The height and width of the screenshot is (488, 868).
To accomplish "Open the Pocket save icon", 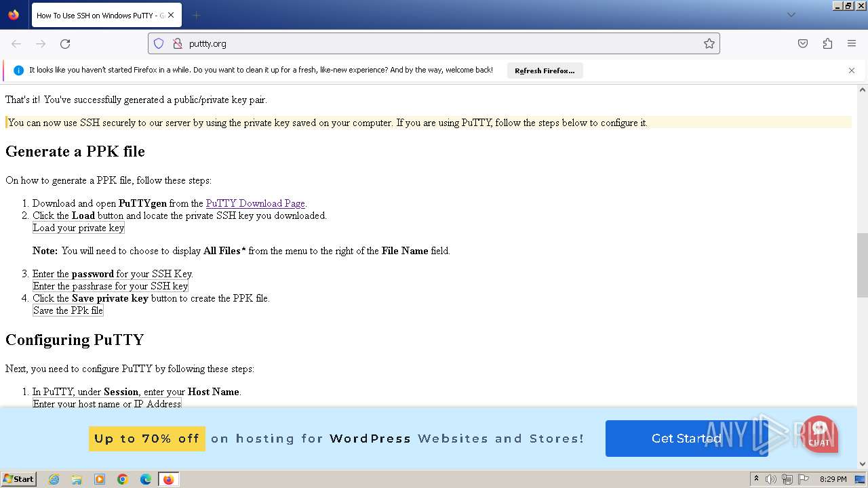I will click(x=803, y=43).
